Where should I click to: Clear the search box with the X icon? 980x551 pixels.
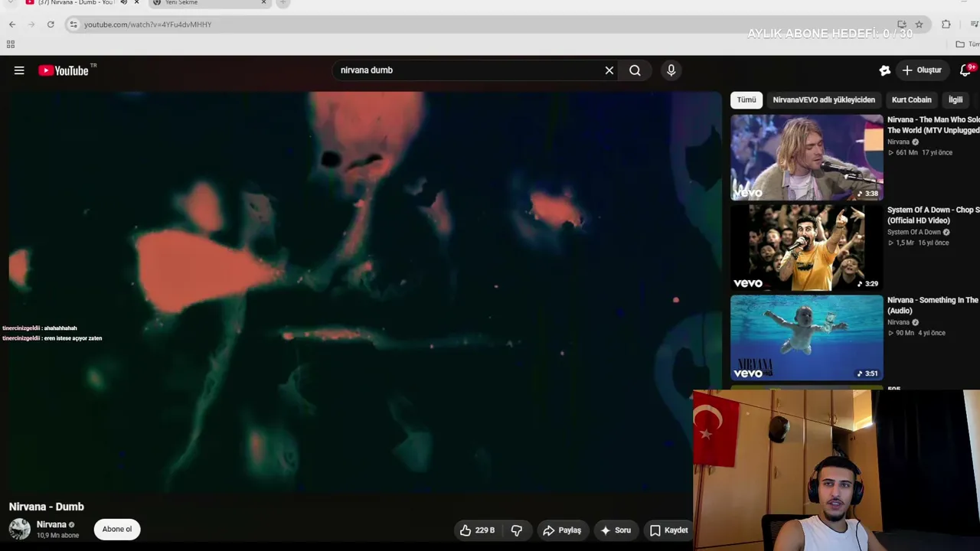coord(609,70)
